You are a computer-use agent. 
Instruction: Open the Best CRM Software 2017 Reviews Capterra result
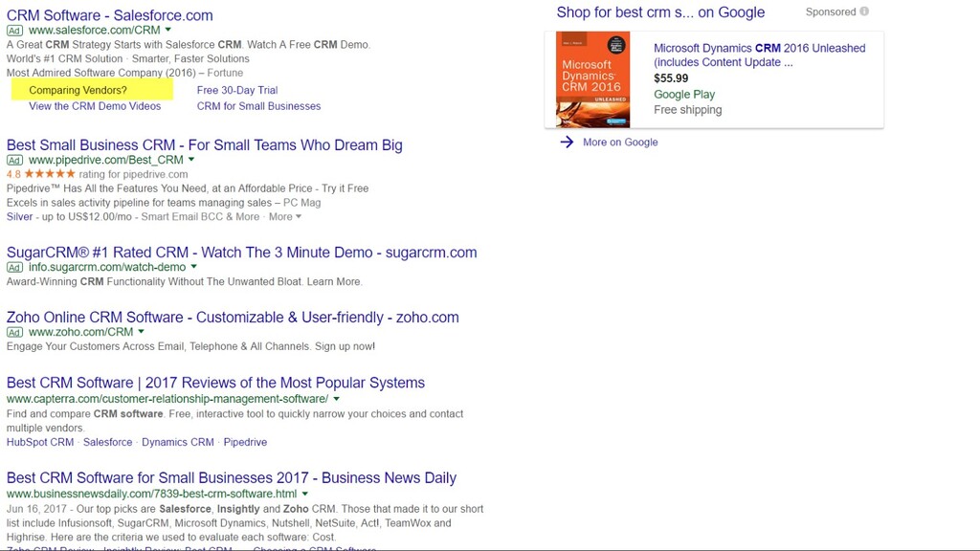pos(215,383)
